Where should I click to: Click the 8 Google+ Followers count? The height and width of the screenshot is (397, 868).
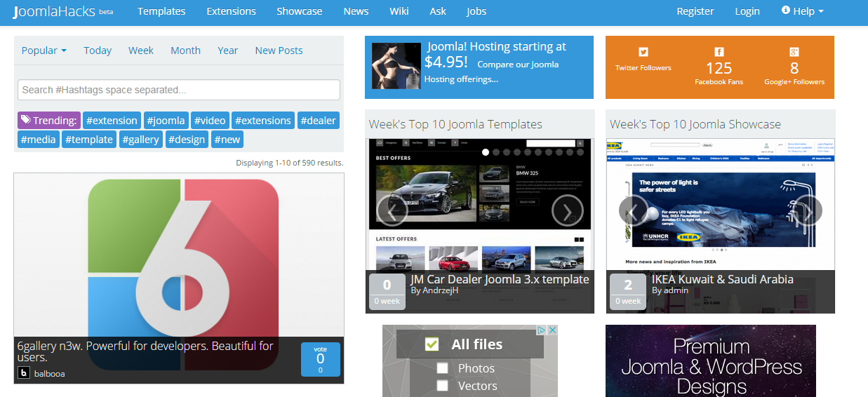(x=794, y=68)
